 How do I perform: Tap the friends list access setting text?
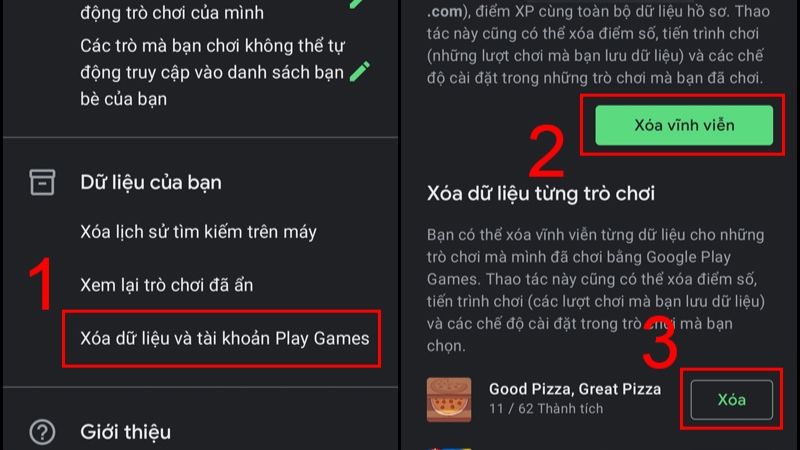coord(212,72)
